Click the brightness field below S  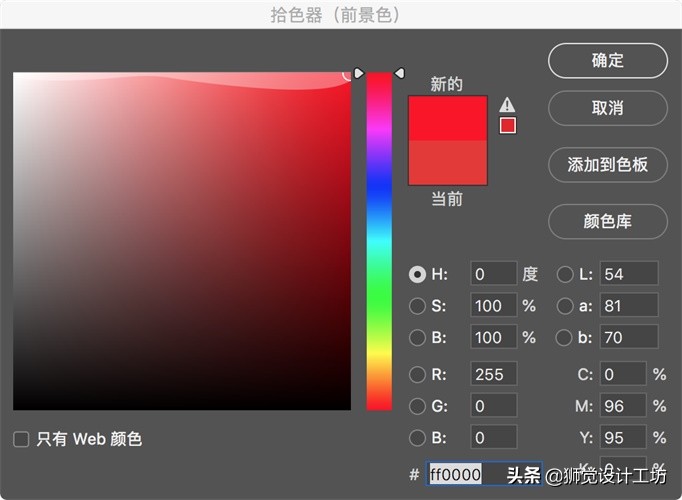coord(494,337)
